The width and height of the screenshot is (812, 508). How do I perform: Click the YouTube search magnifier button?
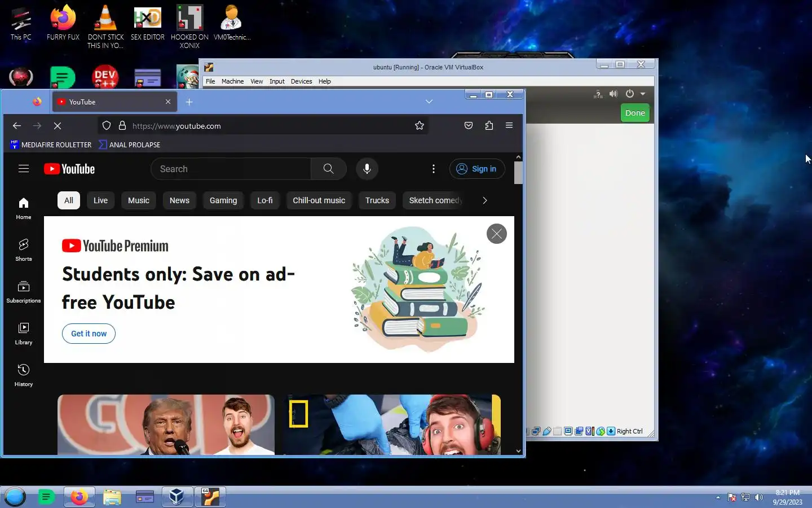(329, 169)
